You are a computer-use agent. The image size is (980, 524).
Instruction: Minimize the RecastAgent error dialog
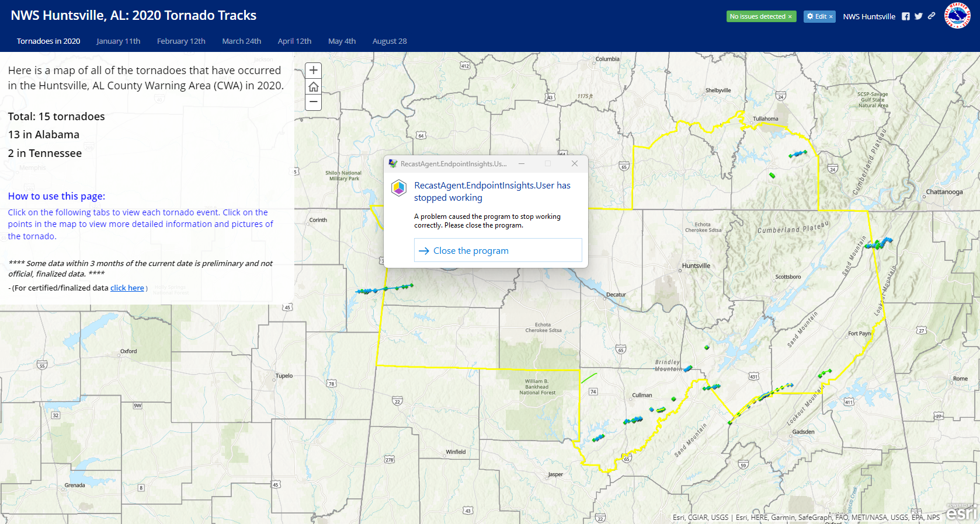click(x=522, y=164)
